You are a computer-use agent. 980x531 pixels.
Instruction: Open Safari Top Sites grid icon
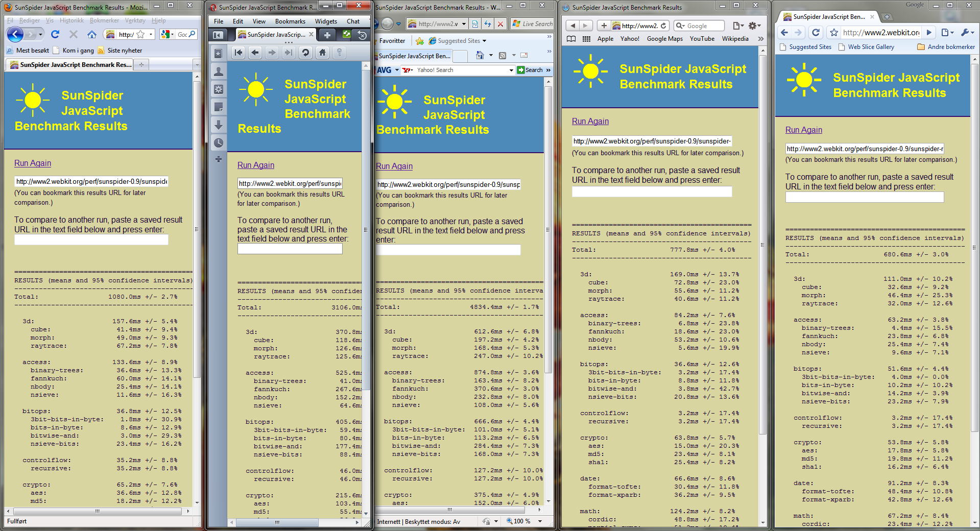pyautogui.click(x=587, y=39)
